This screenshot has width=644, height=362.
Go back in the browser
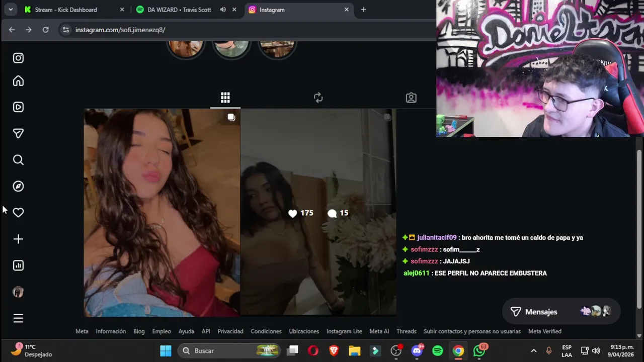(12, 30)
